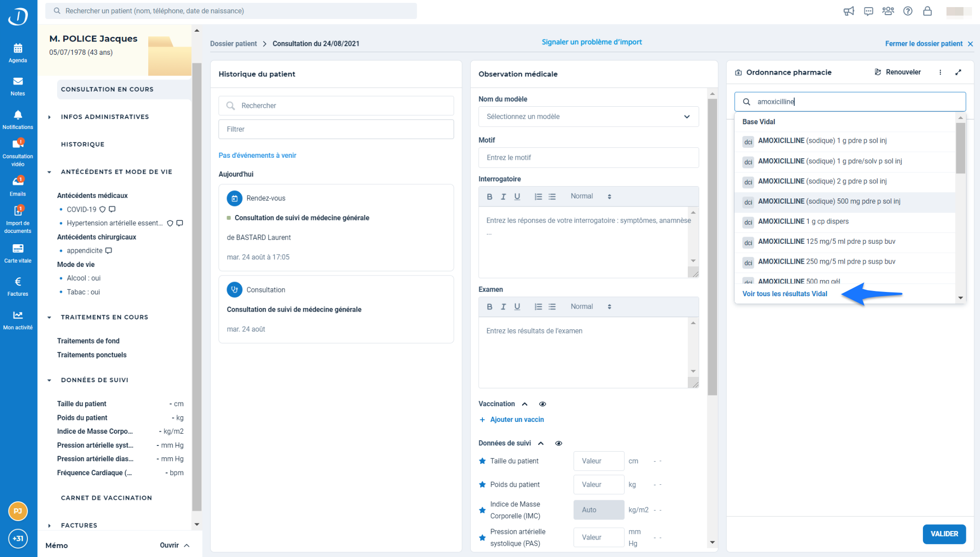Toggle Vaccination section visibility eye

(542, 404)
